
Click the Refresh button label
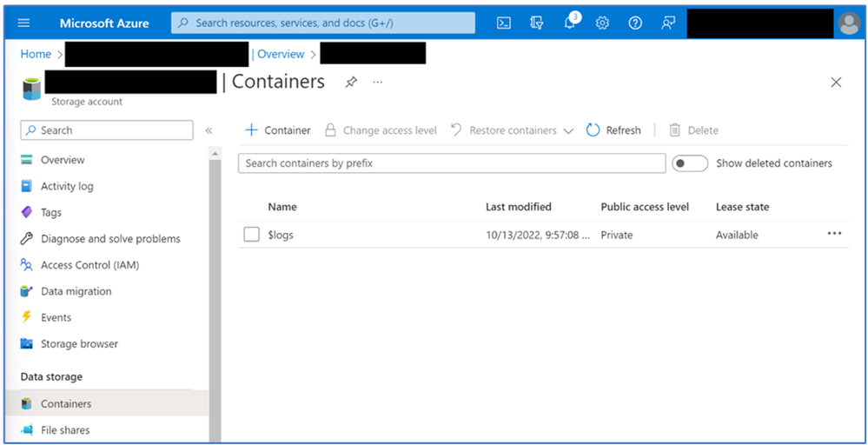point(623,130)
